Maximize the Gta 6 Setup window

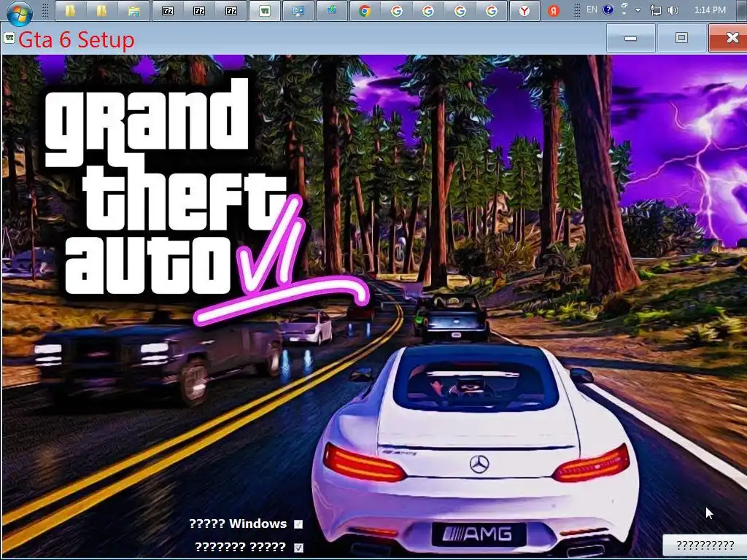682,38
